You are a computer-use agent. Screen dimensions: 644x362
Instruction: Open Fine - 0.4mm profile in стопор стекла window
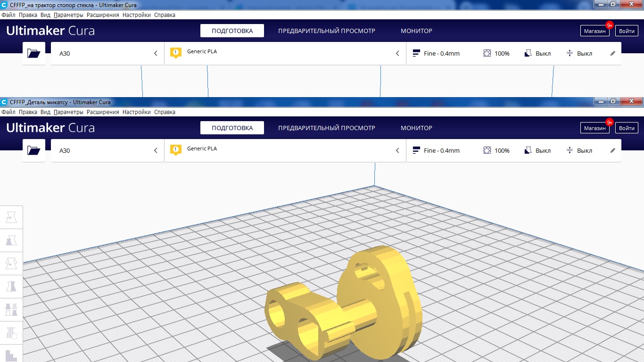pos(436,53)
